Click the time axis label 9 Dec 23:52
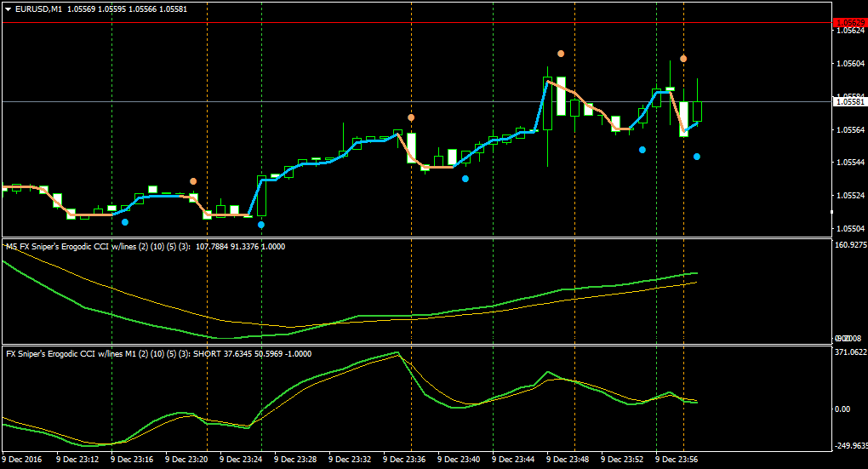The image size is (868, 469). click(x=622, y=459)
